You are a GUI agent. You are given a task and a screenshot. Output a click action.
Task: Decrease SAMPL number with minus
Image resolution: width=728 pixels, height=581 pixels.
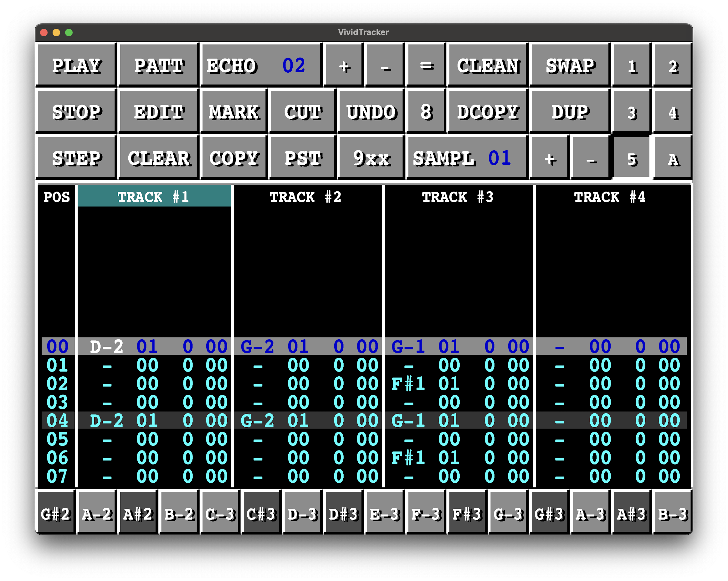(591, 158)
